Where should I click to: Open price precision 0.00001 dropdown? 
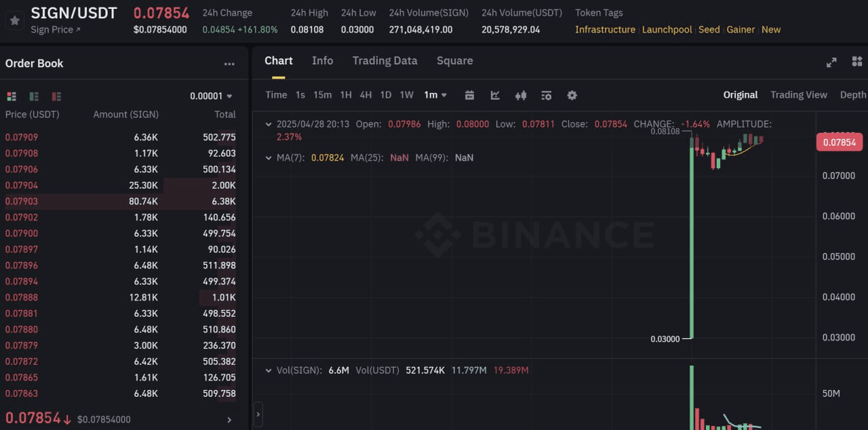tap(211, 96)
